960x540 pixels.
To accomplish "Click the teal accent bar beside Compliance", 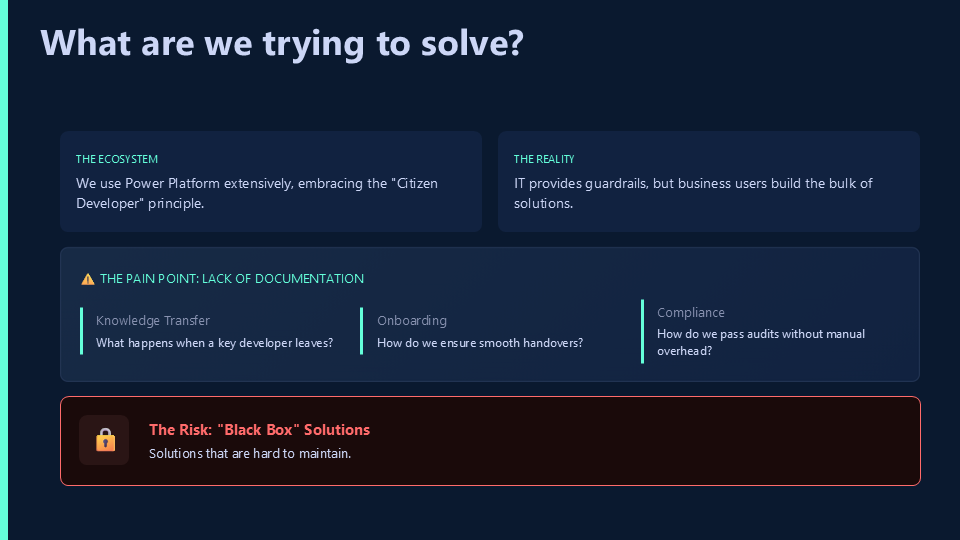I will click(x=643, y=331).
